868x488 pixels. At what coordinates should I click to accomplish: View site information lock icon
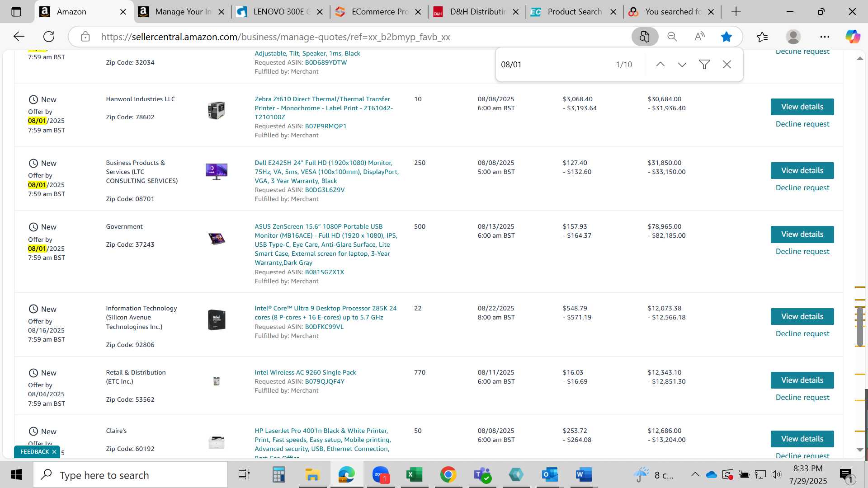point(85,37)
